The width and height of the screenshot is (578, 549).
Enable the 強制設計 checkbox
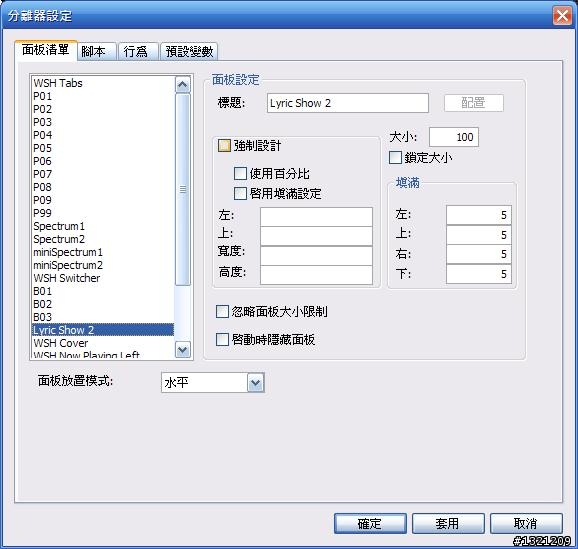224,146
